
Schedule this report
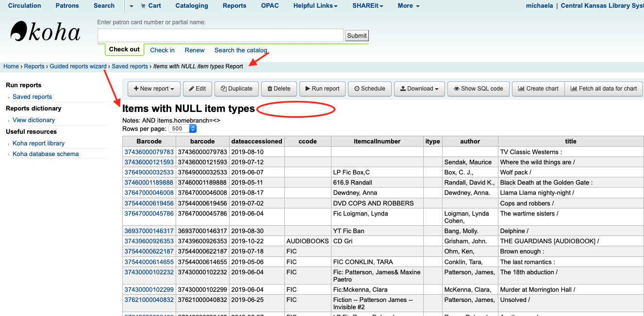pyautogui.click(x=369, y=89)
